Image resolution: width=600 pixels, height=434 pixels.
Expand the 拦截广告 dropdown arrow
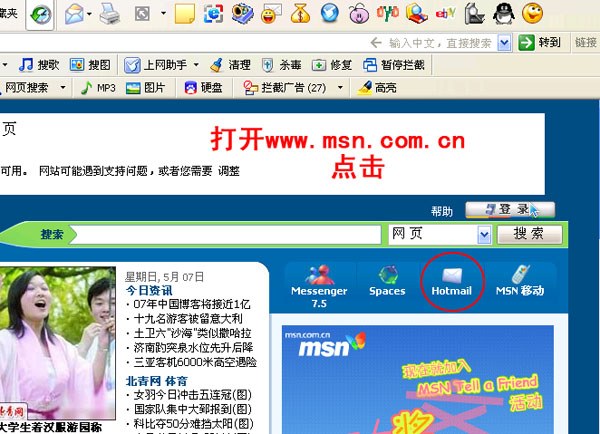pyautogui.click(x=340, y=88)
